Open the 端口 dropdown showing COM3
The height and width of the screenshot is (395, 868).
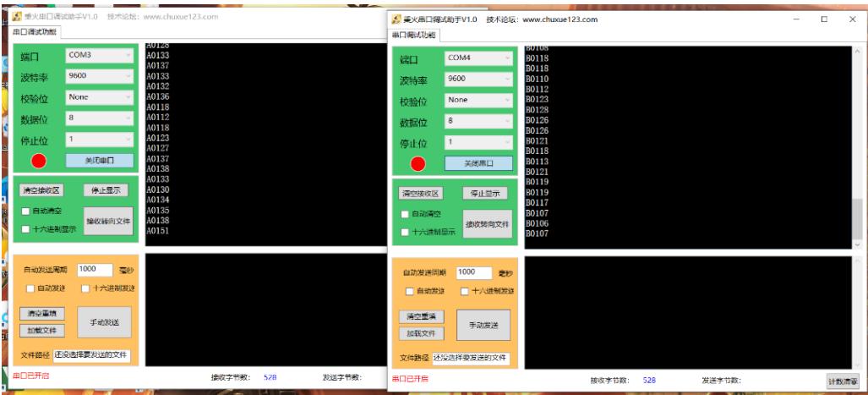click(99, 56)
